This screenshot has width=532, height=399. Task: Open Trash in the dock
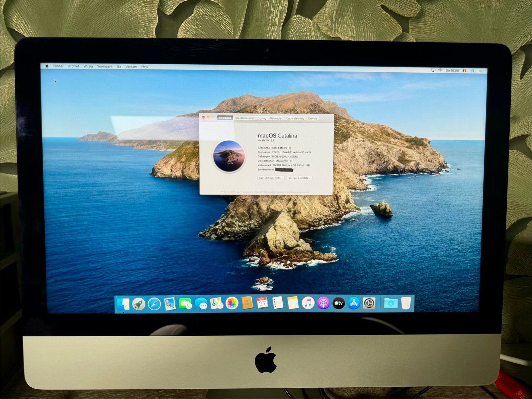pos(406,303)
